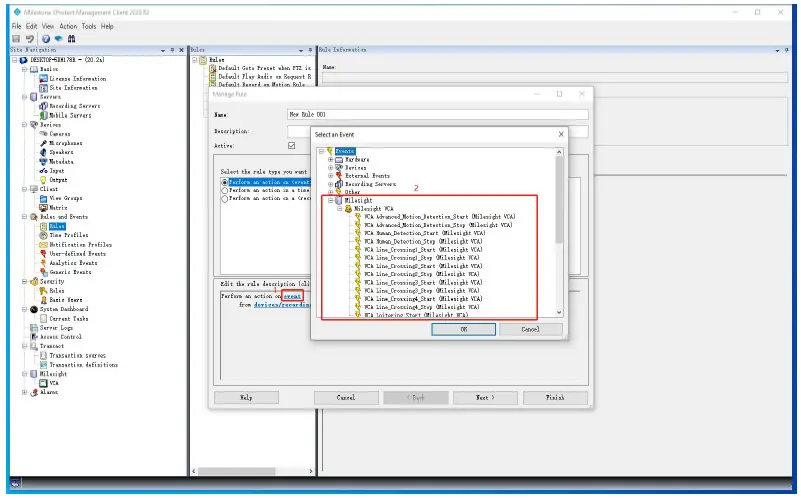Collapse Basics node in Site Navigation
Screen dimensions: 801x499
point(25,69)
